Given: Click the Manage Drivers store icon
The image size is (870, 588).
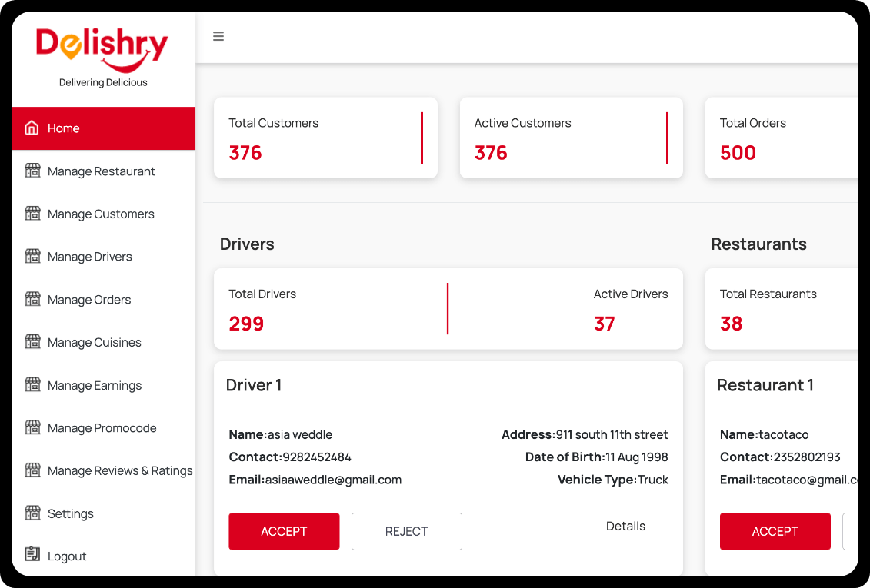Looking at the screenshot, I should [32, 256].
